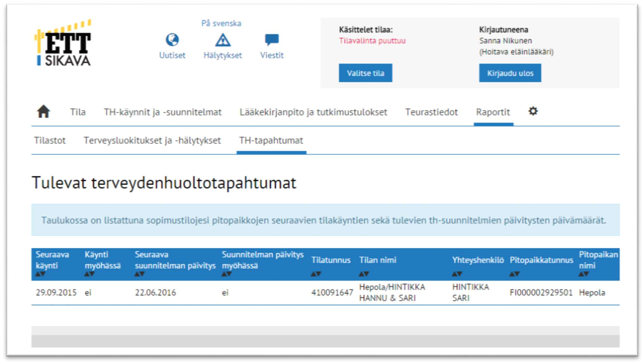644x364 pixels.
Task: Click location ID FI000002929501
Action: pos(541,292)
